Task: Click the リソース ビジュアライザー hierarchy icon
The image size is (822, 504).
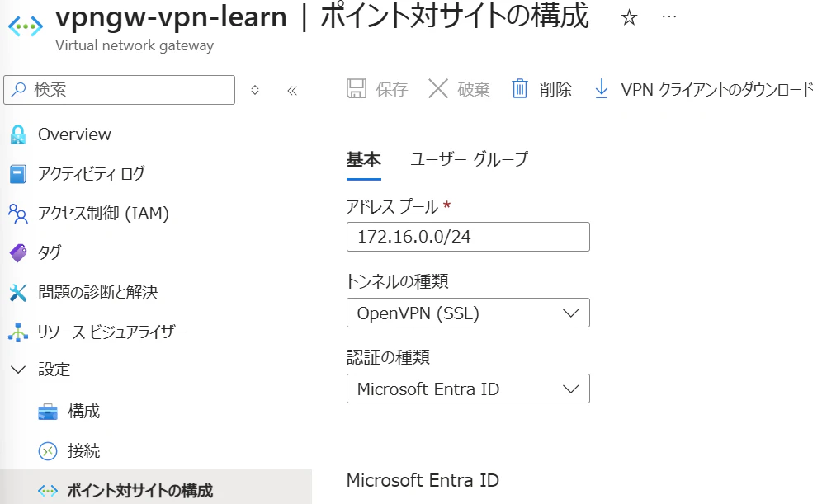Action: point(18,332)
